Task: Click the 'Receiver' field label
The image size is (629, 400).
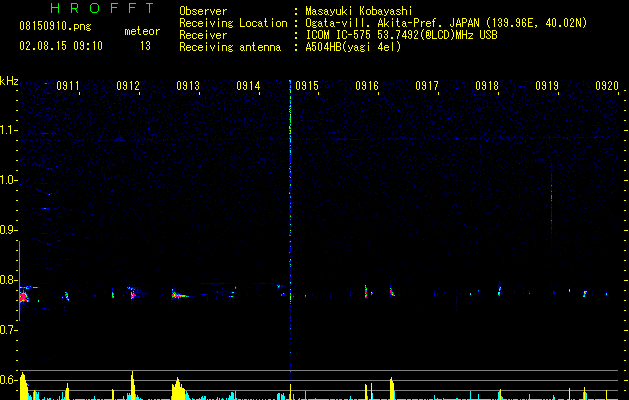Action: tap(203, 35)
